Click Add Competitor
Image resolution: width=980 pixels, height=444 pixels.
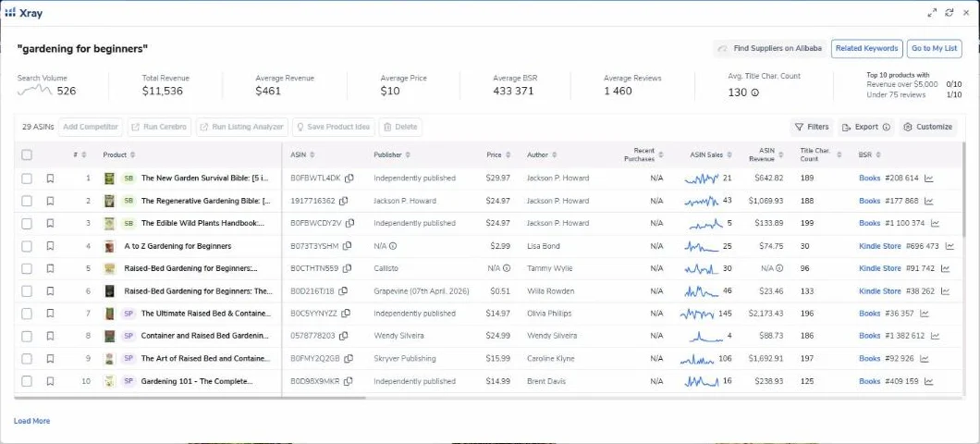90,127
